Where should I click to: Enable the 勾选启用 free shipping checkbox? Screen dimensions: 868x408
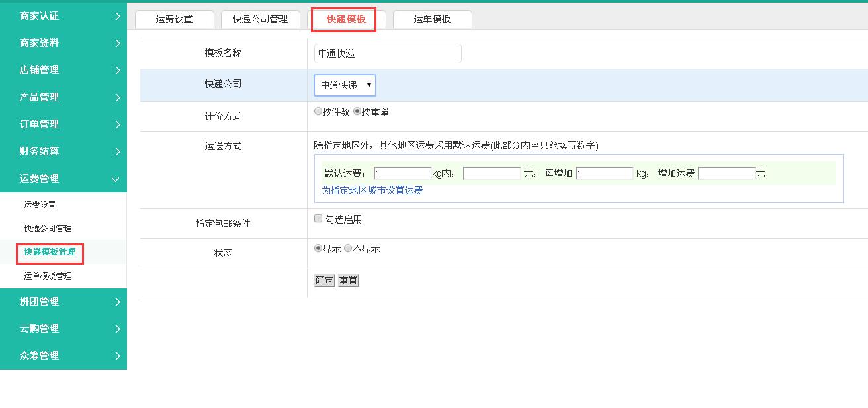click(x=318, y=219)
